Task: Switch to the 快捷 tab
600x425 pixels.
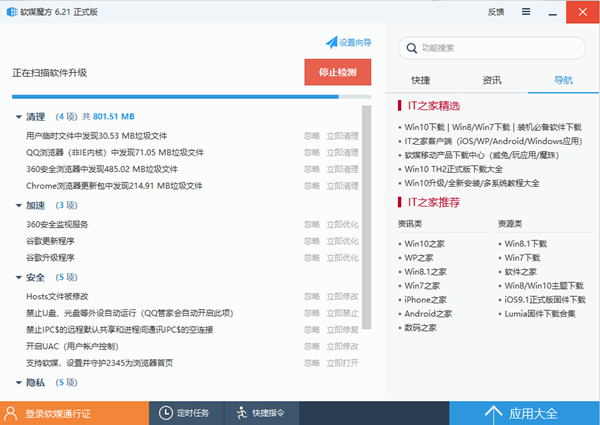Action: click(421, 80)
